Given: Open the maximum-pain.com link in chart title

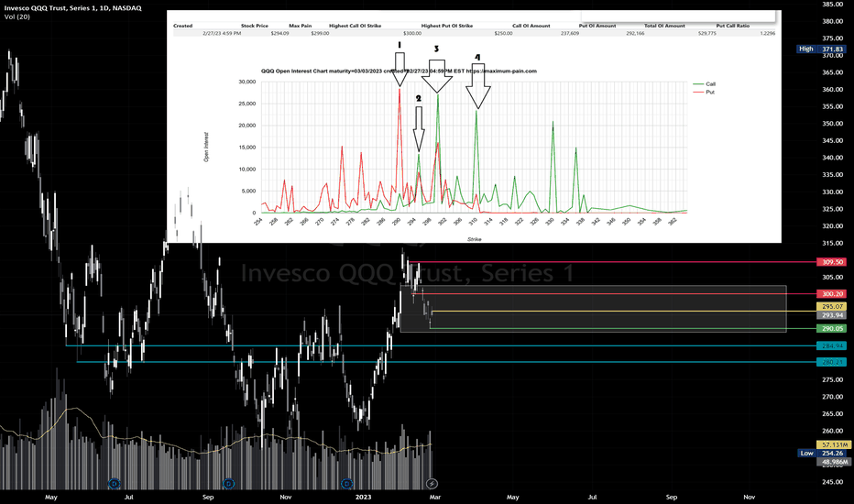Looking at the screenshot, I should coord(501,71).
